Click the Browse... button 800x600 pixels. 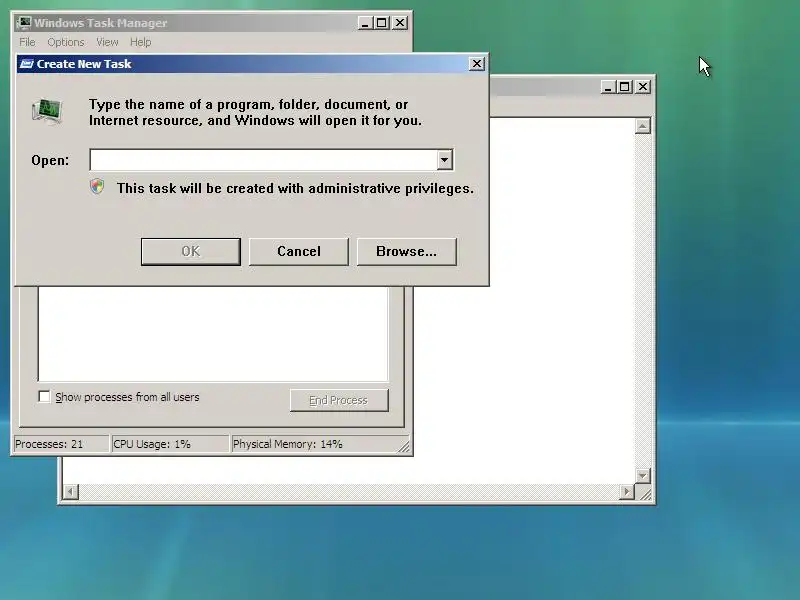[x=407, y=252]
